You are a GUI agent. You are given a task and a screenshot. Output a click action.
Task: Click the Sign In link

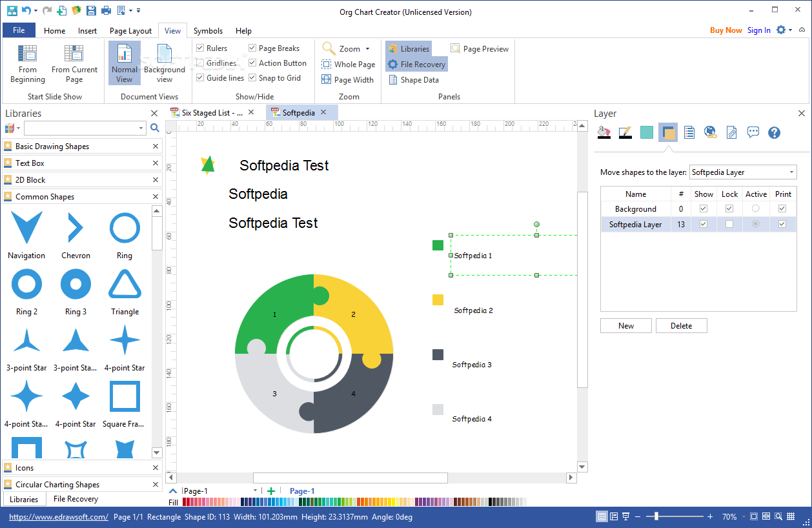click(x=759, y=30)
